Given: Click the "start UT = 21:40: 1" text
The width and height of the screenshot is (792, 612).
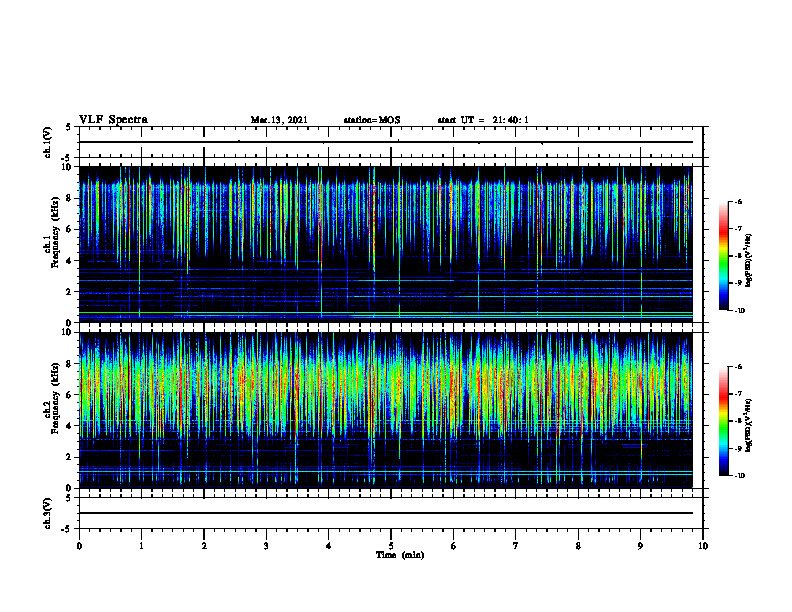Looking at the screenshot, I should [483, 120].
